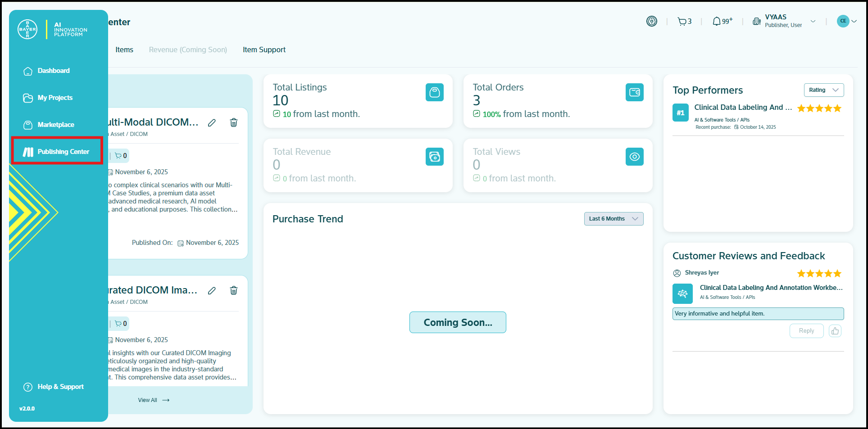Click trash icon on Curated DICOM Imaging item

click(234, 291)
